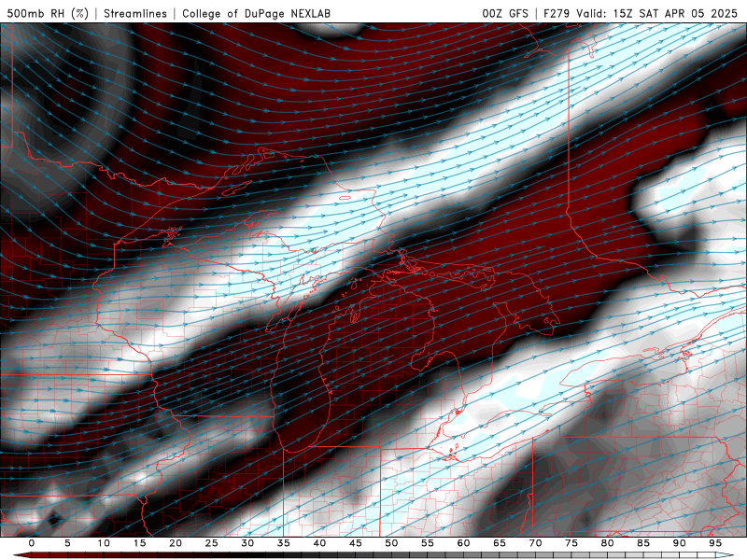Click the "College of DuPage NEXLAB" text
This screenshot has width=747, height=560.
pos(256,13)
